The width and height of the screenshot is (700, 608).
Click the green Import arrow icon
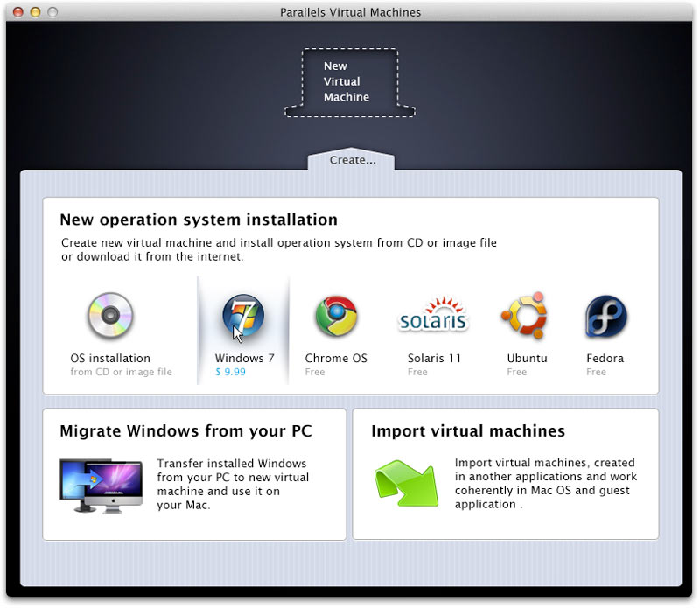(x=405, y=483)
